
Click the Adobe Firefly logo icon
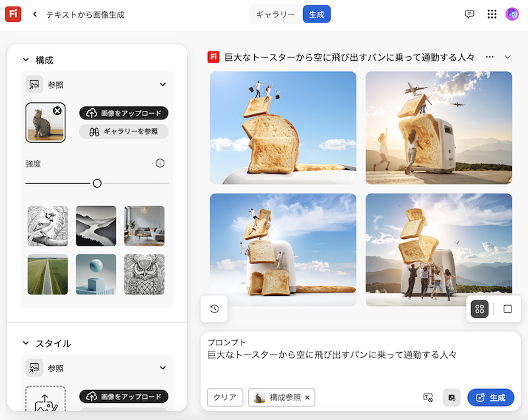point(13,14)
